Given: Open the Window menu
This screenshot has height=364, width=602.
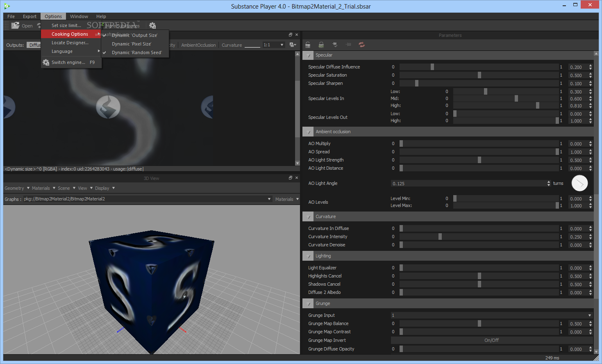Looking at the screenshot, I should [79, 16].
